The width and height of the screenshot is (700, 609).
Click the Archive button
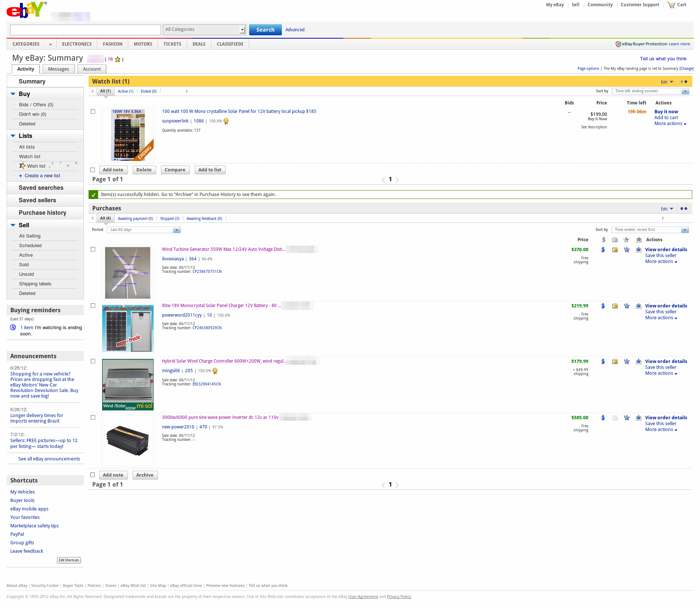145,475
